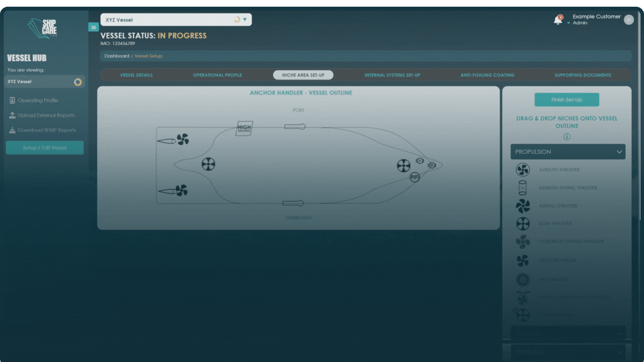Click the FIFI niche on vessel bow
The height and width of the screenshot is (362, 644).
[415, 177]
